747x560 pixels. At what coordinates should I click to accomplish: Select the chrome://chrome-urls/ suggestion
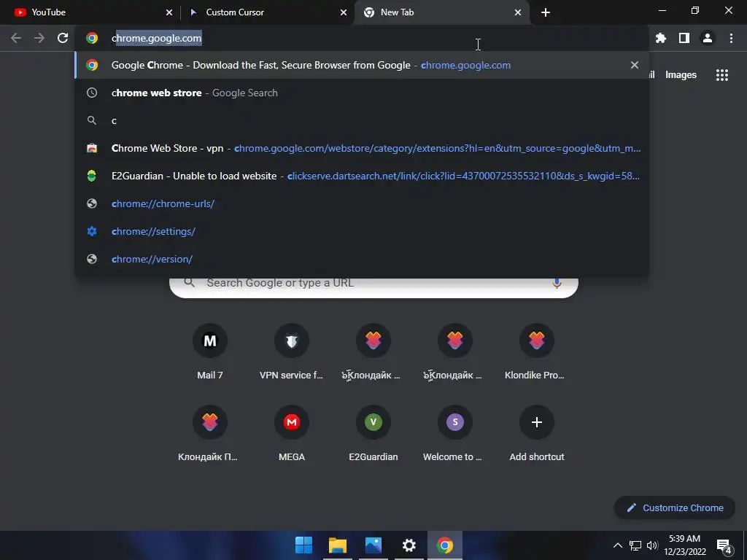click(362, 203)
